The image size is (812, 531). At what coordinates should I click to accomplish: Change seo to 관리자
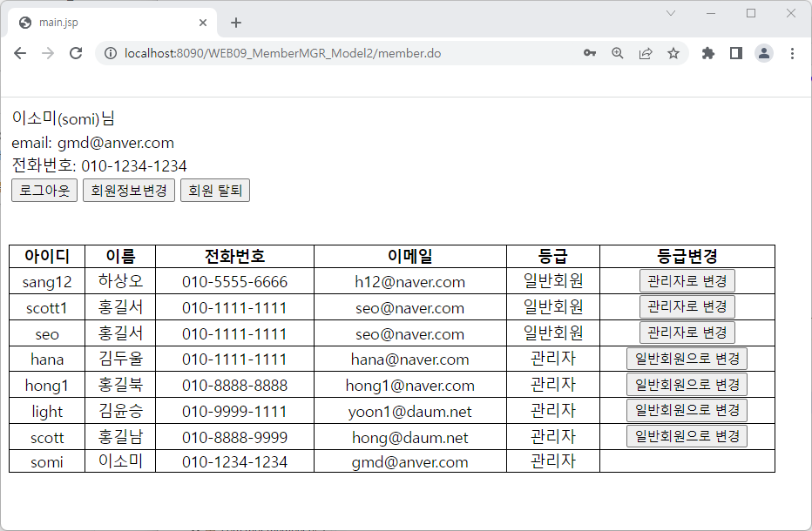pyautogui.click(x=687, y=333)
